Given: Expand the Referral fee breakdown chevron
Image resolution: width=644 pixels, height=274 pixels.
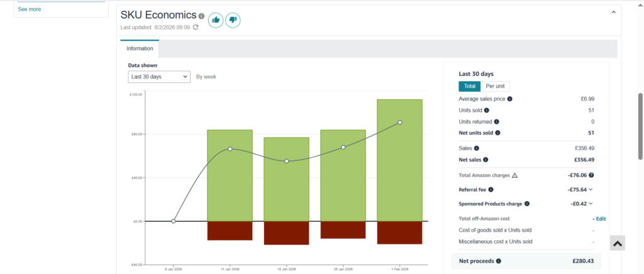Looking at the screenshot, I should (591, 189).
